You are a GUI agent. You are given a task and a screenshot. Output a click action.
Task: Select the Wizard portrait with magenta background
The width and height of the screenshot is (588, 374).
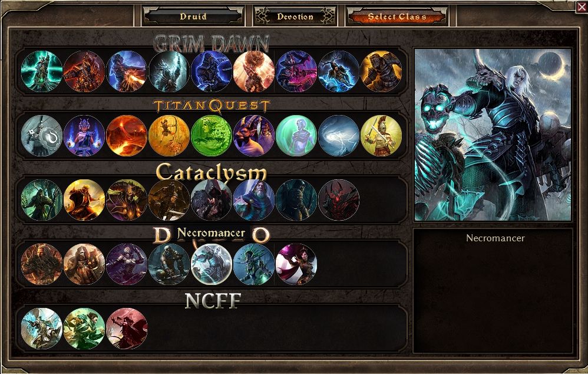[x=296, y=264]
